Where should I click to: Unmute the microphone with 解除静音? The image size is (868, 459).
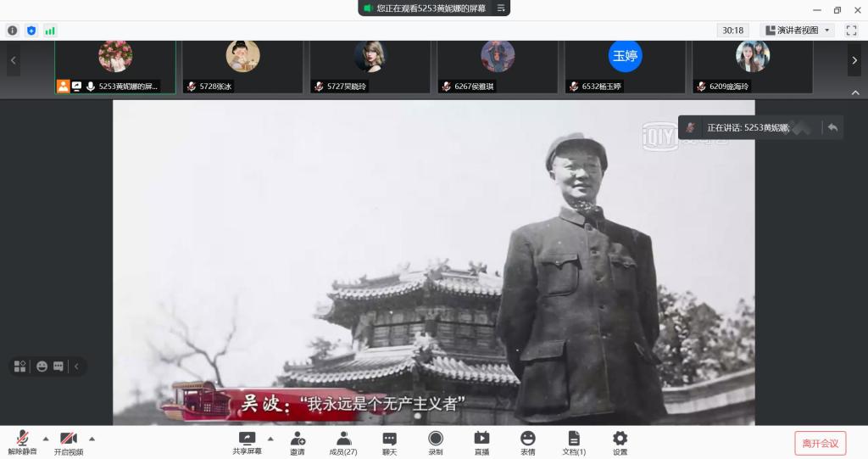pyautogui.click(x=23, y=442)
